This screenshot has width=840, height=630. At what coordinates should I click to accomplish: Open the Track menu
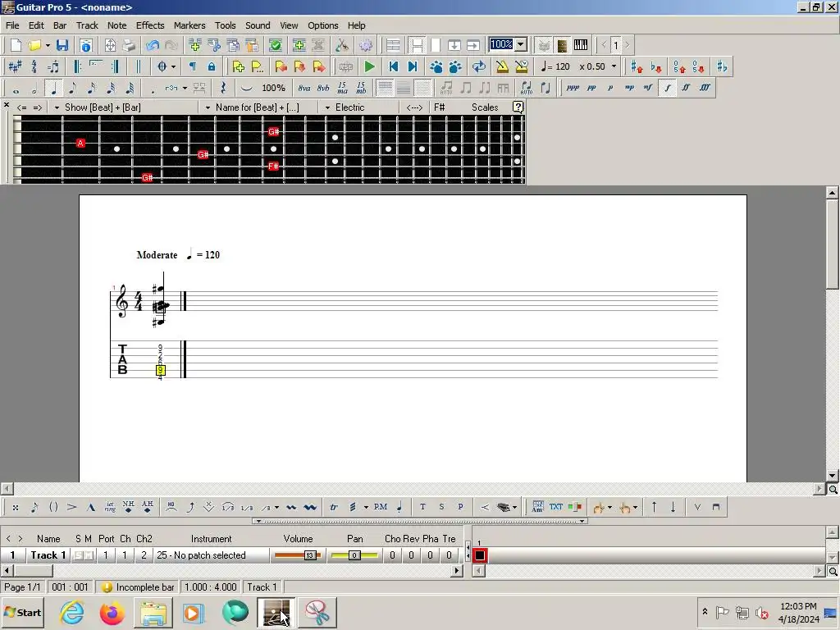pyautogui.click(x=87, y=25)
